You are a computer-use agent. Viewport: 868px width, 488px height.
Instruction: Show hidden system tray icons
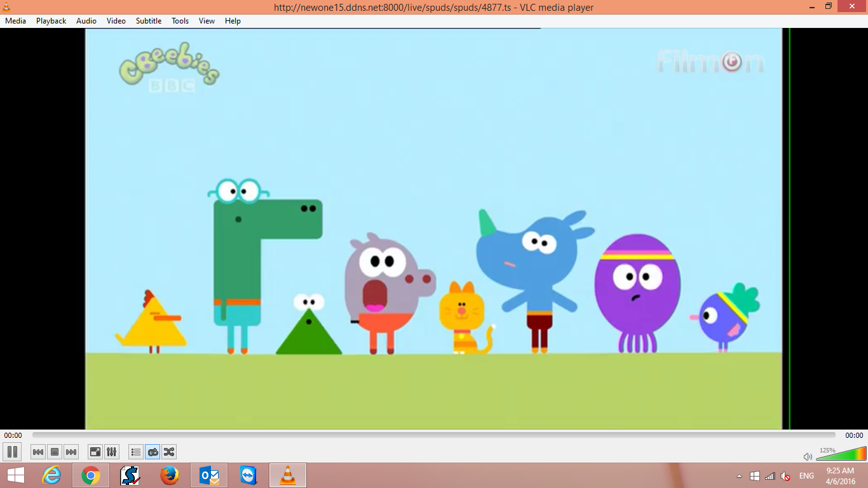click(739, 476)
